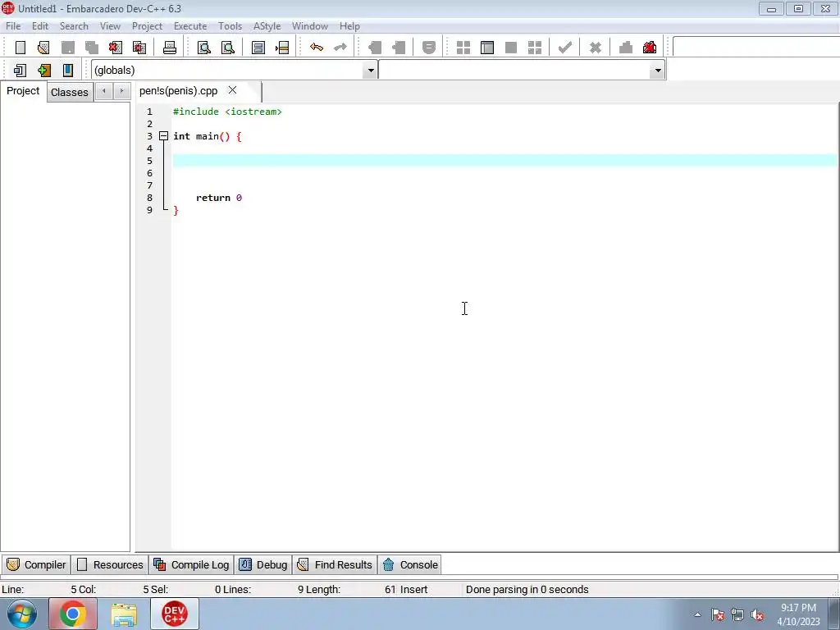Image resolution: width=840 pixels, height=630 pixels.
Task: Open the Help menu
Action: (x=349, y=25)
